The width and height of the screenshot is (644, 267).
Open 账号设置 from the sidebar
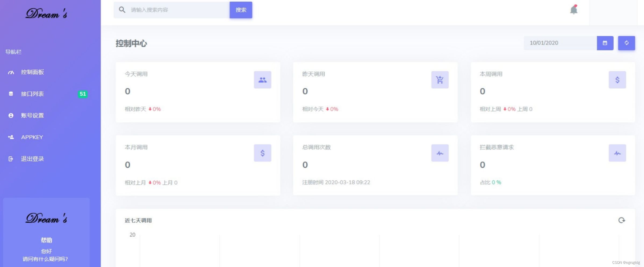(x=32, y=115)
